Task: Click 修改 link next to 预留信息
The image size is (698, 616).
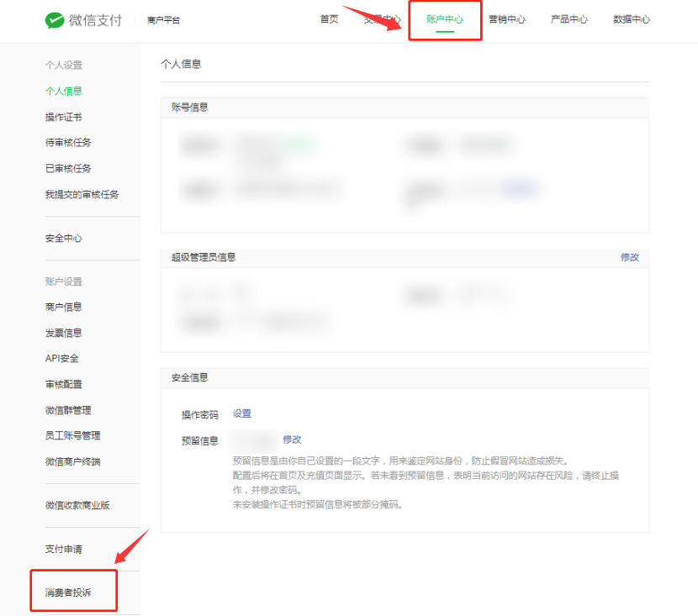Action: coord(292,440)
